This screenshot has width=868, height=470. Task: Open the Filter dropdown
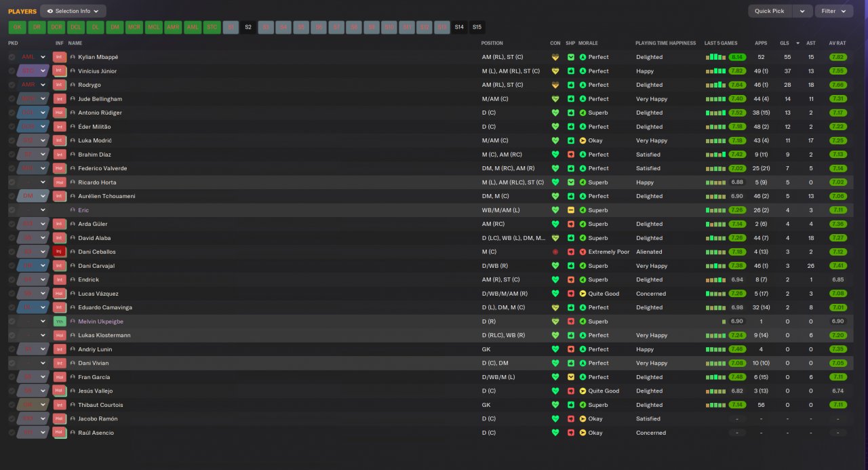(835, 11)
